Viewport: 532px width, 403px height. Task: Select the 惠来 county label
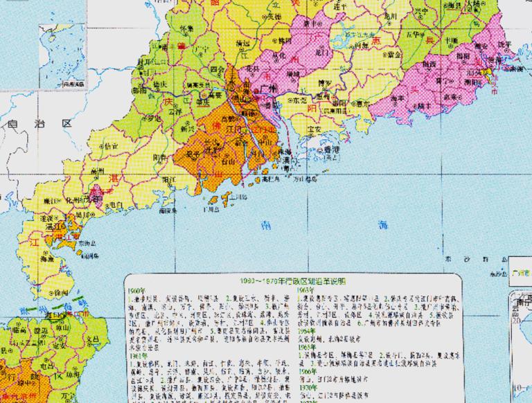click(450, 97)
